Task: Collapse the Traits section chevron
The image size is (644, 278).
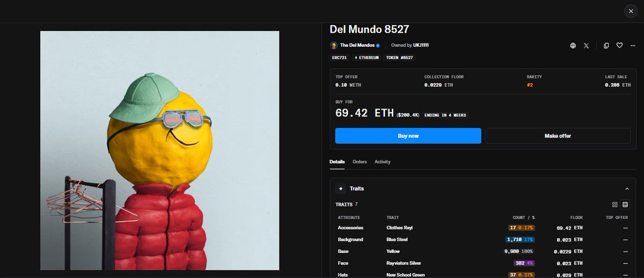Action: pyautogui.click(x=627, y=189)
